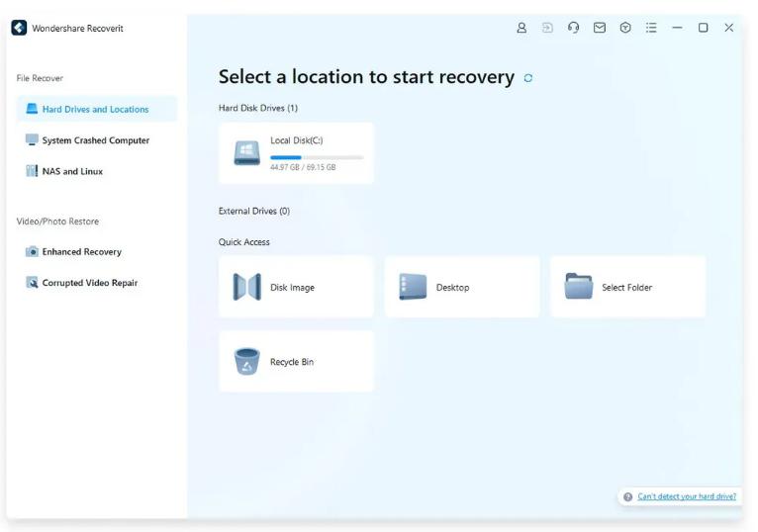Screen dimensions: 758x532
Task: Open Enhanced Recovery mode
Action: [81, 252]
